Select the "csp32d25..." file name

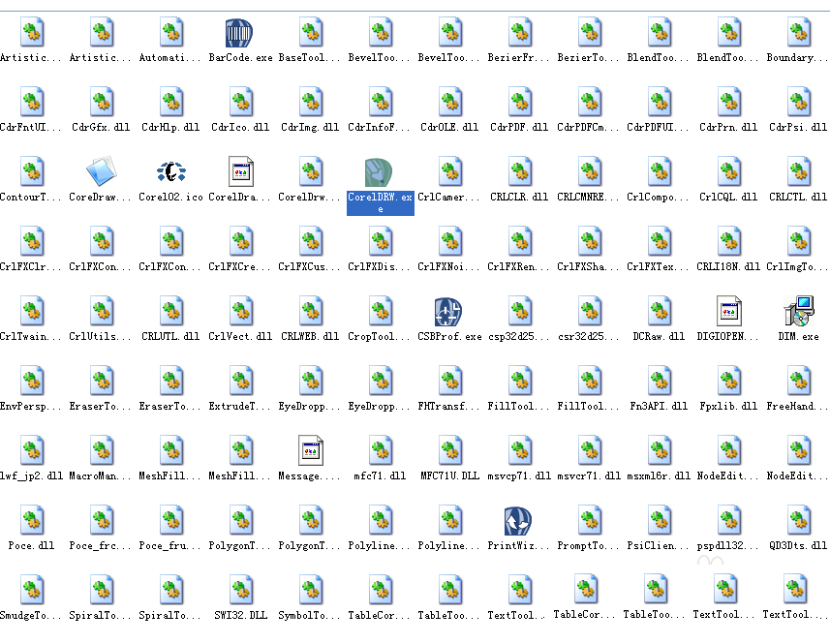point(519,337)
